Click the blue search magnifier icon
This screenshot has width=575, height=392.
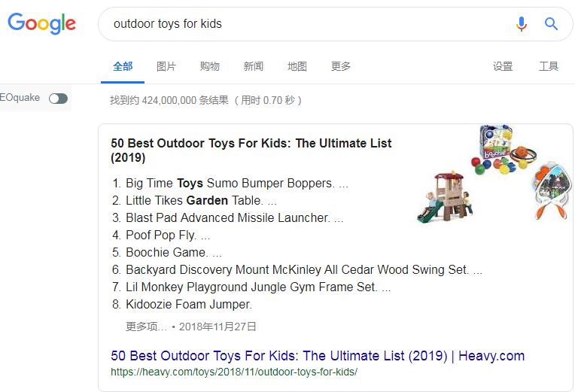click(552, 24)
